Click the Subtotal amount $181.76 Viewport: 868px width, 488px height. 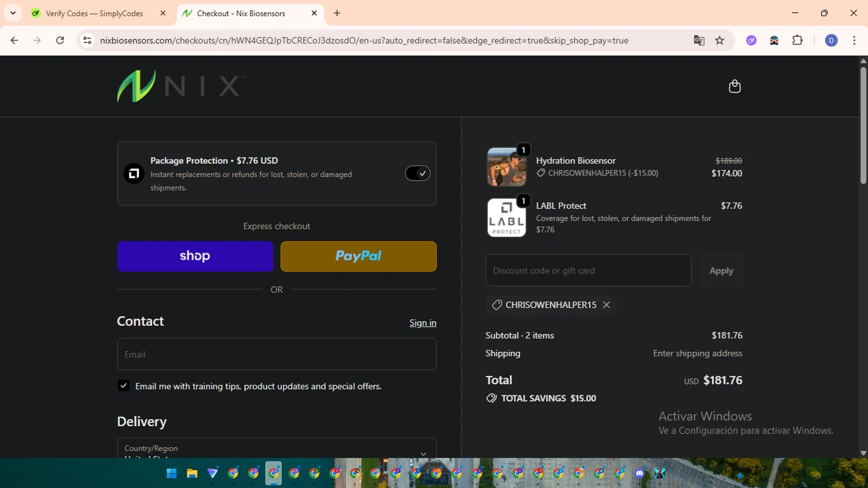727,336
